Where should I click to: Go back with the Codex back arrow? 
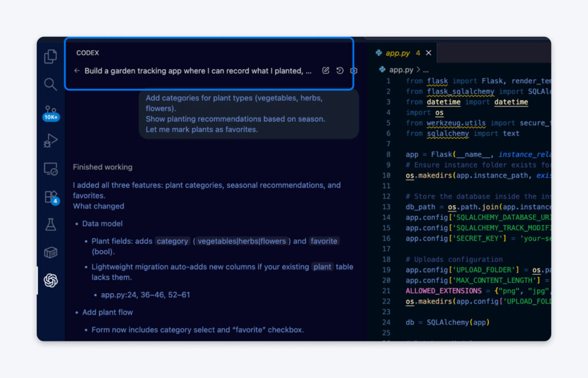[x=76, y=69]
